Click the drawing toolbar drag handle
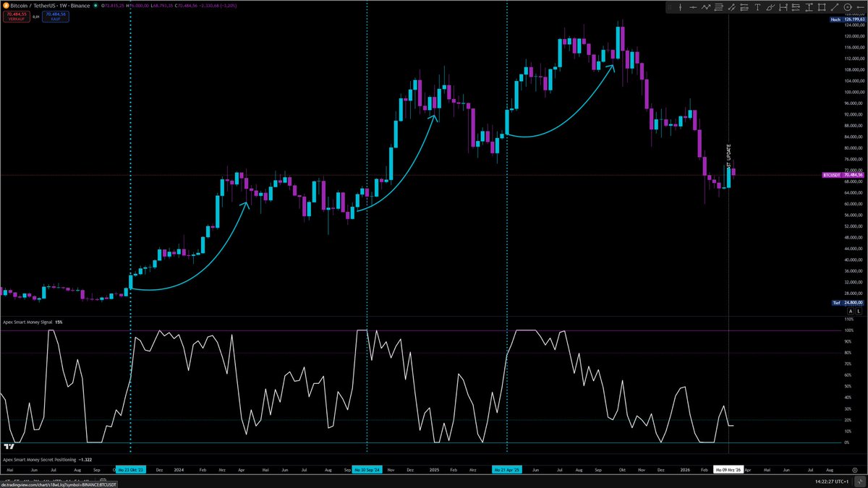Viewport: 868px width, 488px height. (670, 7)
